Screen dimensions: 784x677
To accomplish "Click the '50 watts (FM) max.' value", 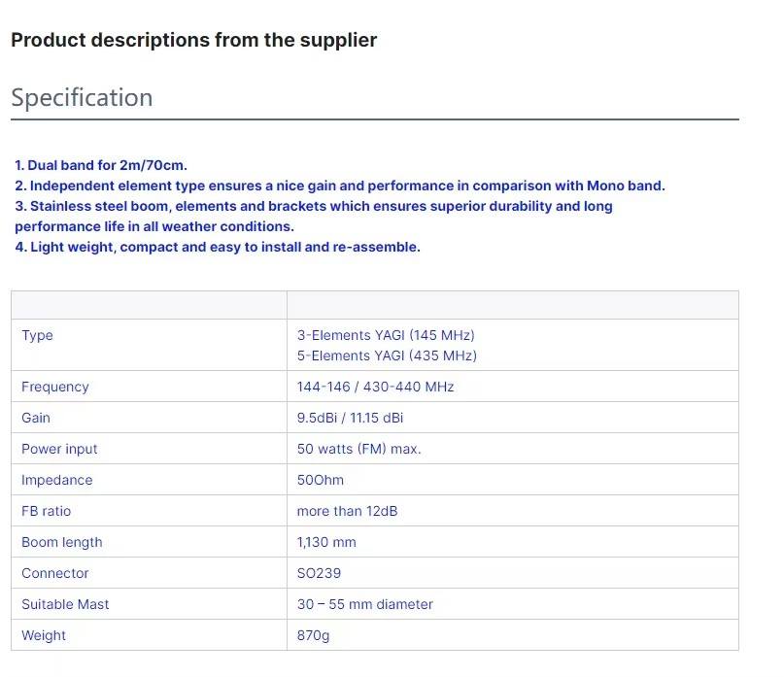I will tap(359, 449).
